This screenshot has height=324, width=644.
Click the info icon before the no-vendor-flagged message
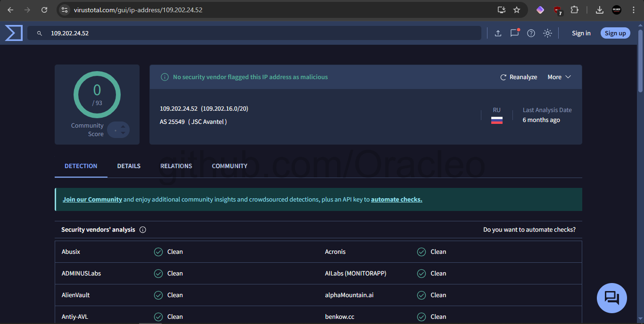[x=165, y=77]
